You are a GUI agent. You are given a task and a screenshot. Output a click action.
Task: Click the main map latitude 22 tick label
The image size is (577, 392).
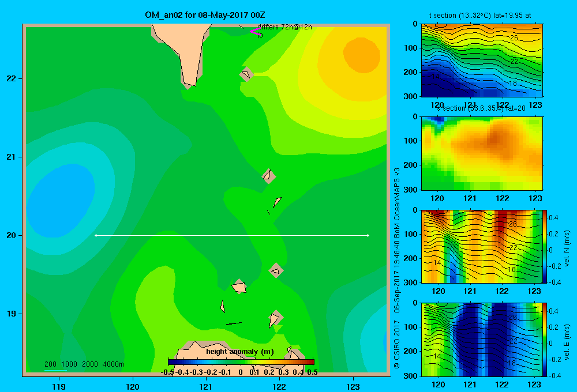pos(12,78)
